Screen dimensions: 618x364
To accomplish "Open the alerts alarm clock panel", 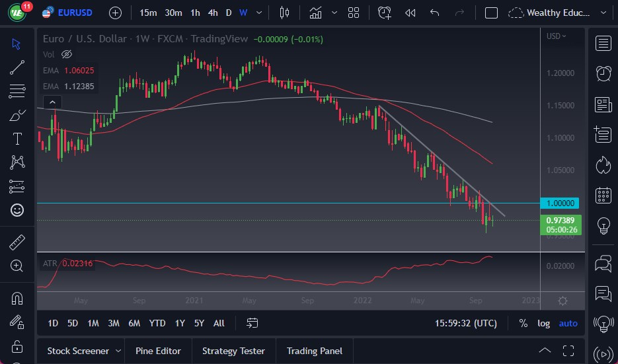I will coord(603,73).
